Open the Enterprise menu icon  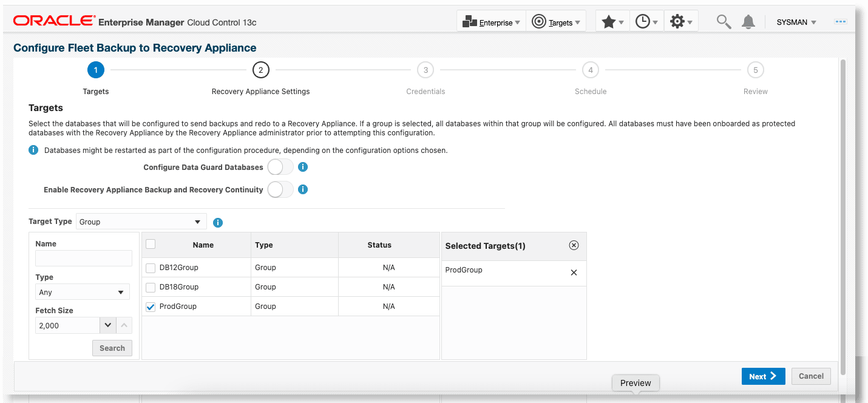tap(472, 21)
